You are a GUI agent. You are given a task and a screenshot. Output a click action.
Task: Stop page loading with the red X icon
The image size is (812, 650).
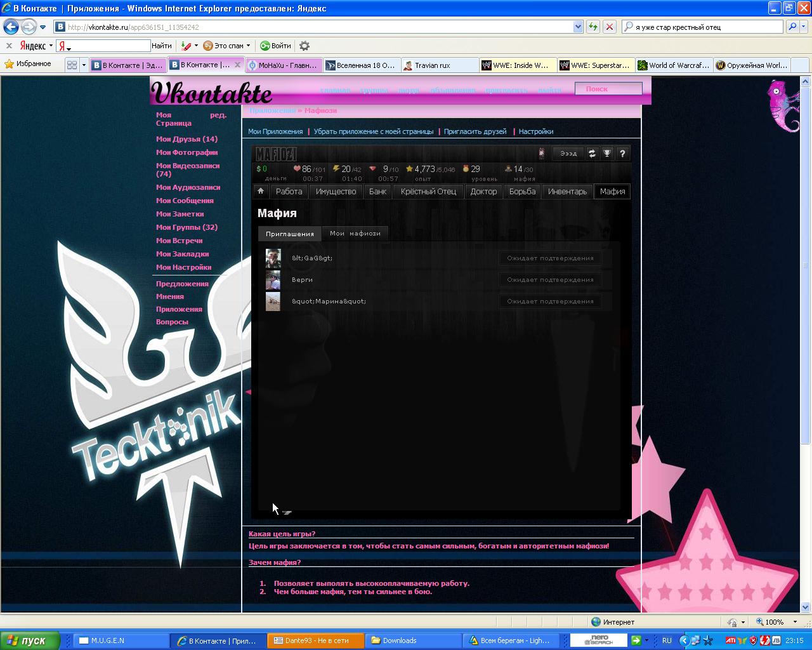click(610, 27)
